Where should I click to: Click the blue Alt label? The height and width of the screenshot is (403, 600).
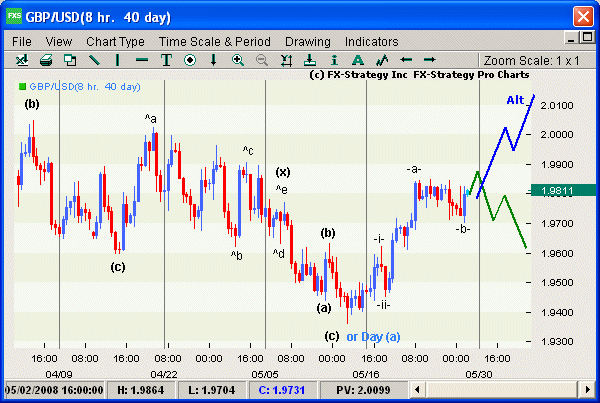point(515,100)
